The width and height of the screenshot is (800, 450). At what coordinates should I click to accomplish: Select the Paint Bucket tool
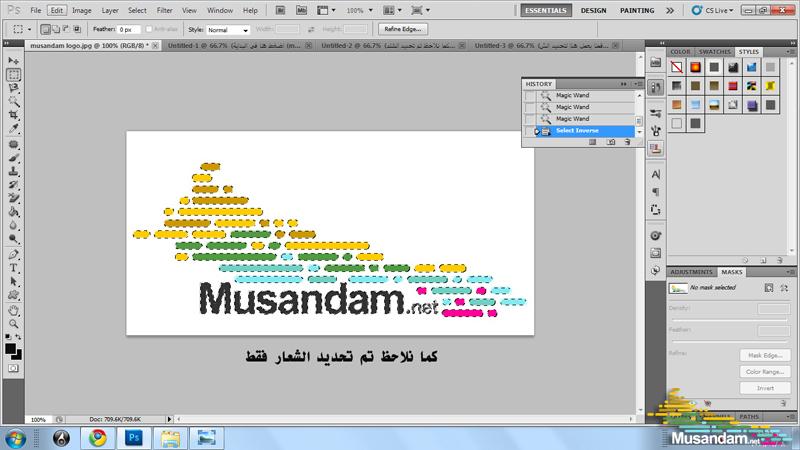(x=13, y=212)
